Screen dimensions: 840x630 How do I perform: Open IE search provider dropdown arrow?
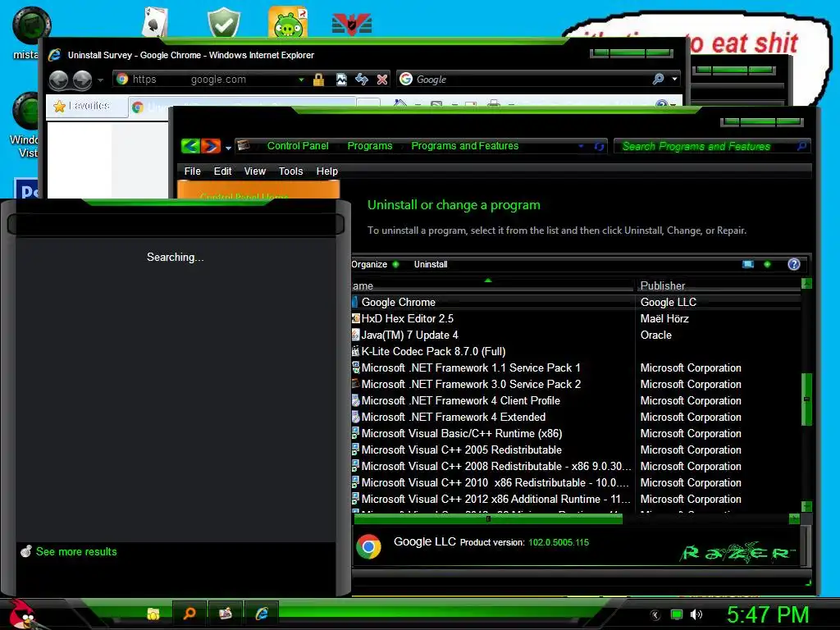pos(674,80)
